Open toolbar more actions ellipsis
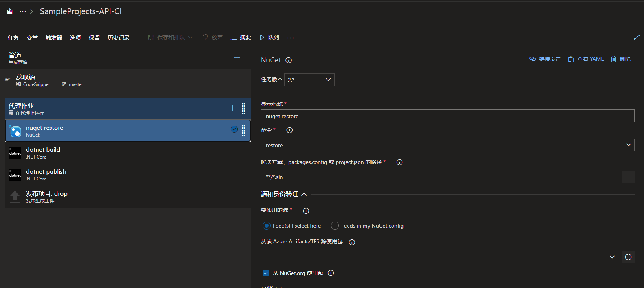 [291, 38]
